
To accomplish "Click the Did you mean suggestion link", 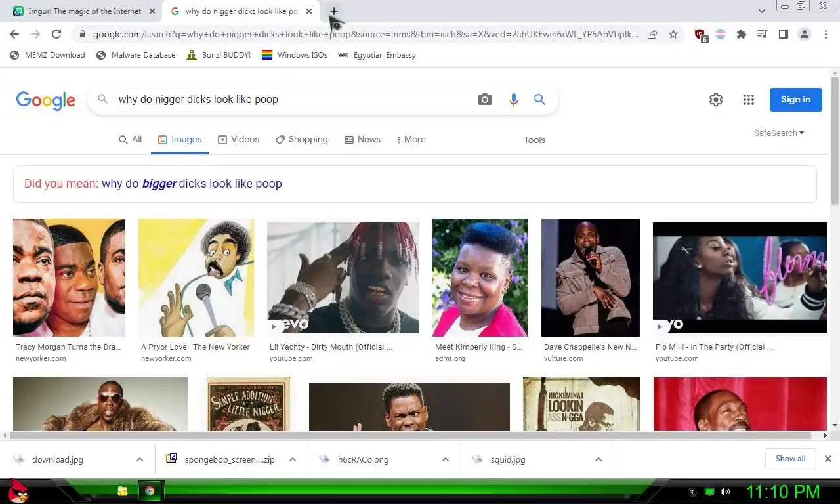I will 192,184.
